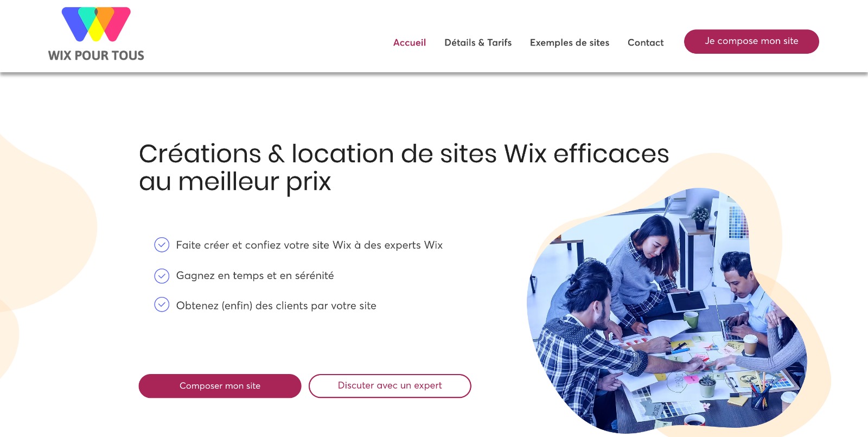This screenshot has width=868, height=437.
Task: Click the Composer mon site button
Action: point(220,386)
